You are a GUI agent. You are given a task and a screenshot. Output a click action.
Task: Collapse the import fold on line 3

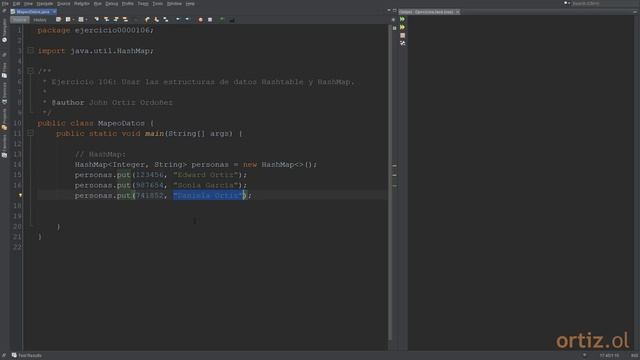pos(31,51)
